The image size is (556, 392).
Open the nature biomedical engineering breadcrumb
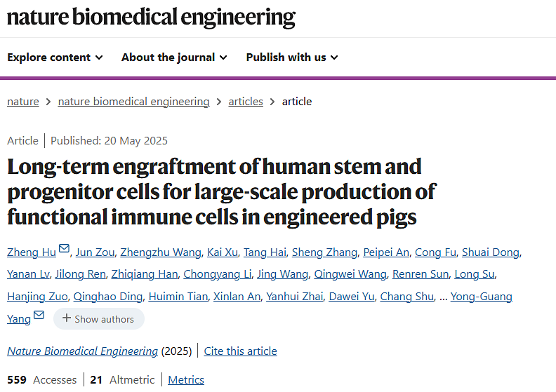tap(133, 102)
